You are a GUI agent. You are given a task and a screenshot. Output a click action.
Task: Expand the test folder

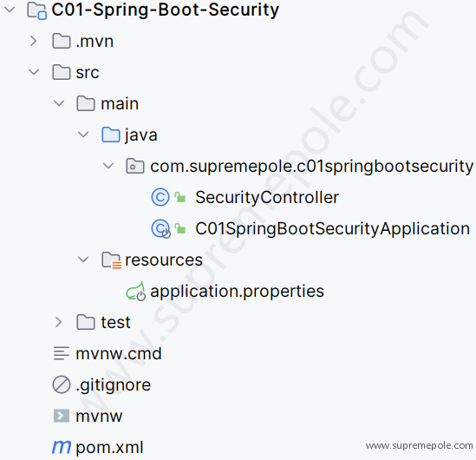click(58, 322)
